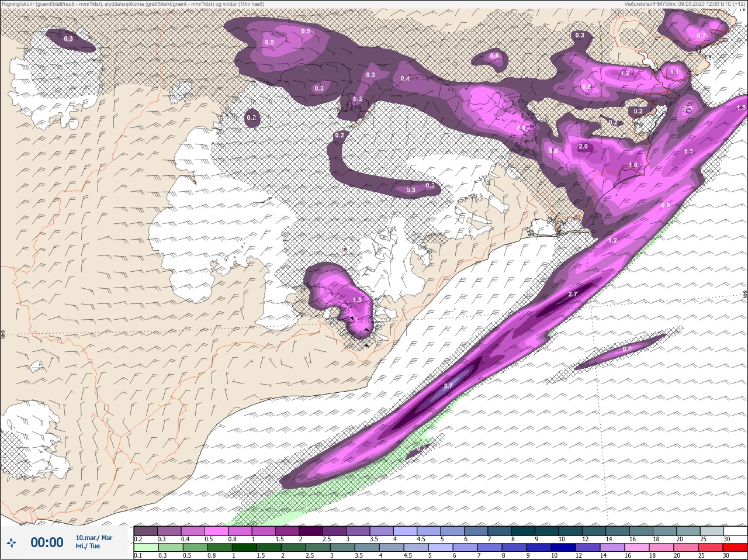This screenshot has width=748, height=560.
Task: Click the 1.1 precipitation value on the map
Action: (x=674, y=72)
